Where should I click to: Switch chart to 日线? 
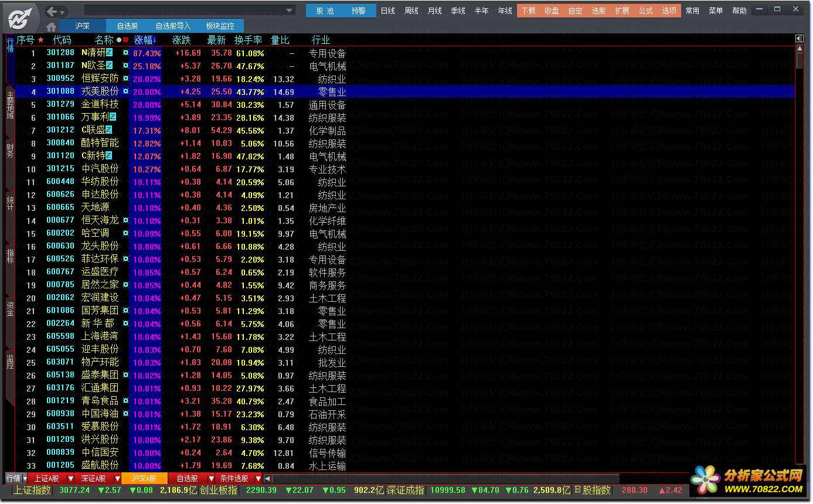tap(388, 11)
